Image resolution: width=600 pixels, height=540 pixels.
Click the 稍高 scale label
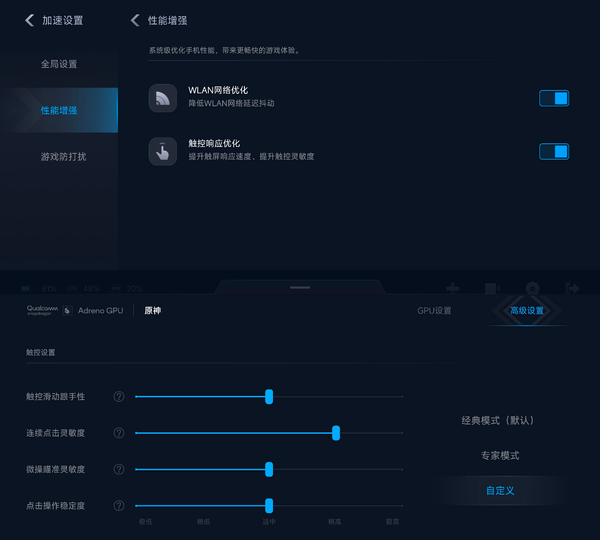(x=335, y=522)
